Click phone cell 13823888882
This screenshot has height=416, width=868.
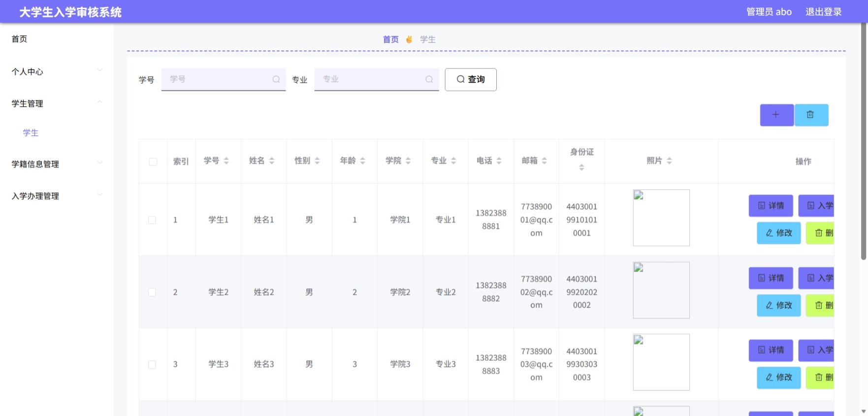click(x=491, y=292)
